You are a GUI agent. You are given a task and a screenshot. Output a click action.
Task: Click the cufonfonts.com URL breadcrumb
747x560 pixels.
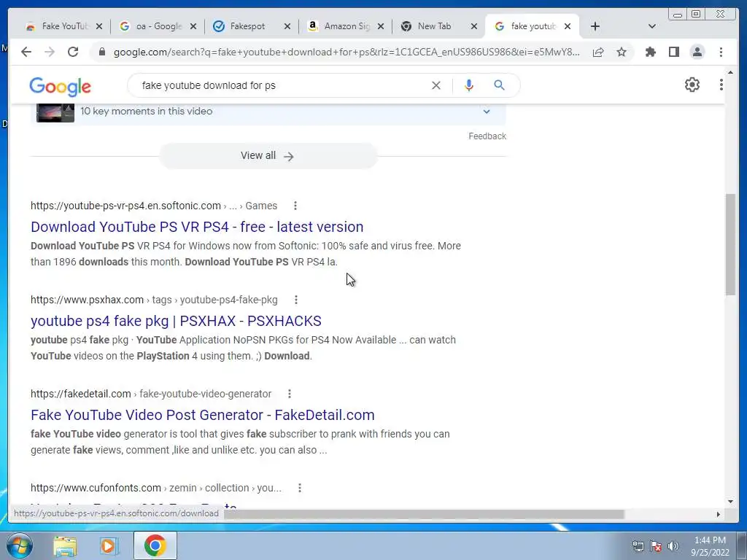pyautogui.click(x=156, y=488)
